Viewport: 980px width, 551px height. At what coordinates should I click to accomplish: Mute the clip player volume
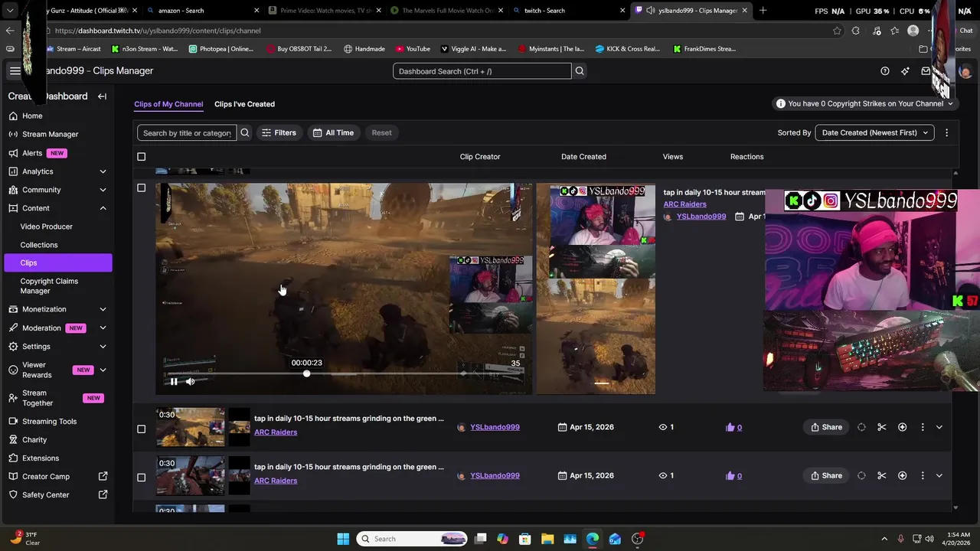[x=190, y=381]
